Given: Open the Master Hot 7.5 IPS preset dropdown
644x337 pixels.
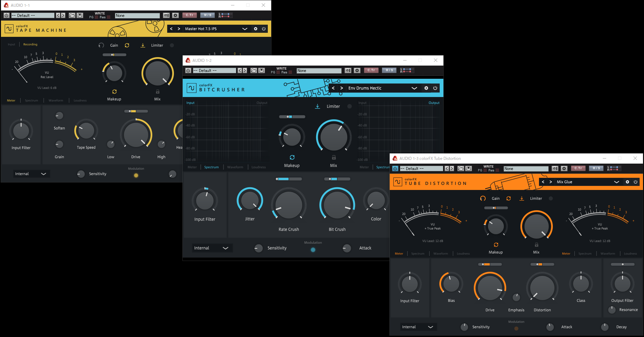Looking at the screenshot, I should click(245, 29).
